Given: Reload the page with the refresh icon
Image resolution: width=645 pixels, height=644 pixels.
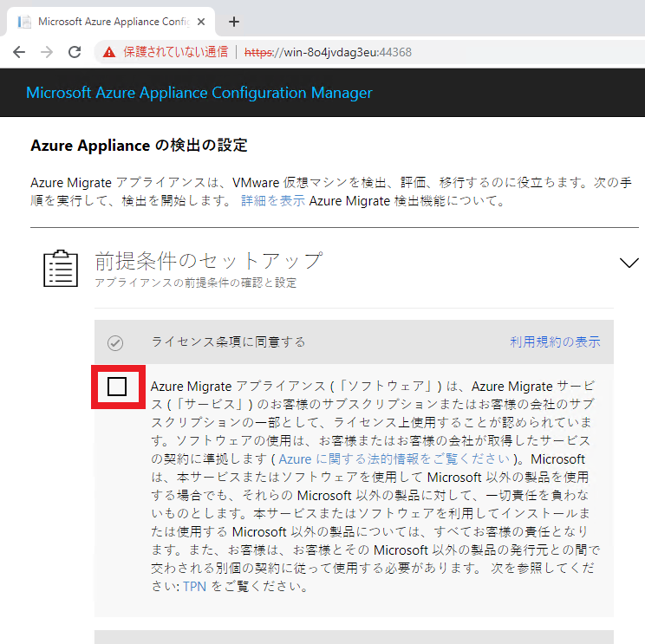Looking at the screenshot, I should point(75,52).
